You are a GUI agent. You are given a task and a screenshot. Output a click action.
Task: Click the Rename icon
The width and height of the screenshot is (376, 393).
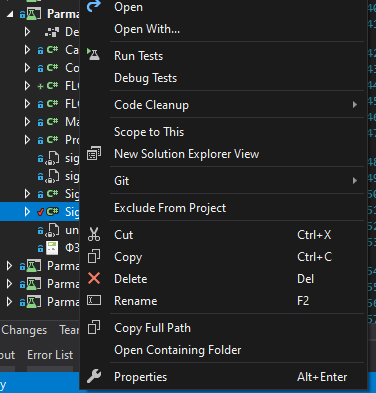coord(94,300)
